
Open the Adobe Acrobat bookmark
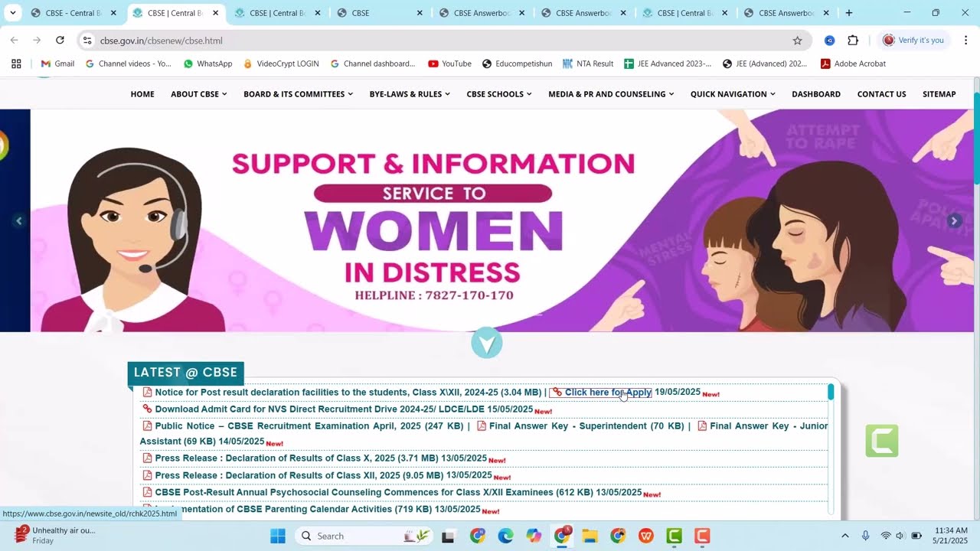tap(853, 64)
